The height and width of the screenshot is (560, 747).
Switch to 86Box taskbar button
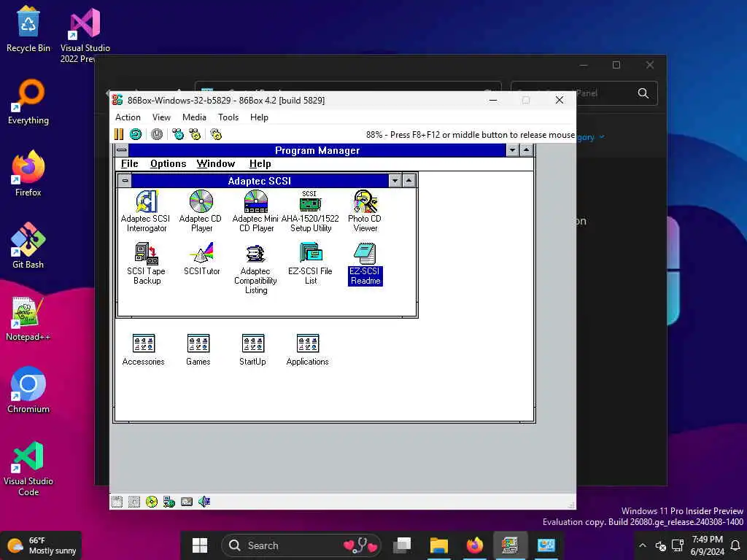point(510,545)
